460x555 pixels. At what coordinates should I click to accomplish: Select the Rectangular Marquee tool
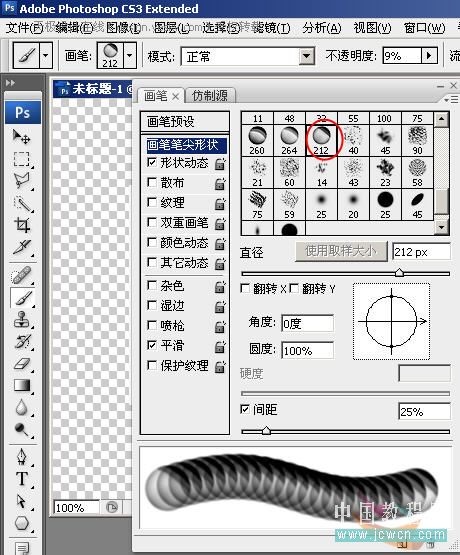22,159
